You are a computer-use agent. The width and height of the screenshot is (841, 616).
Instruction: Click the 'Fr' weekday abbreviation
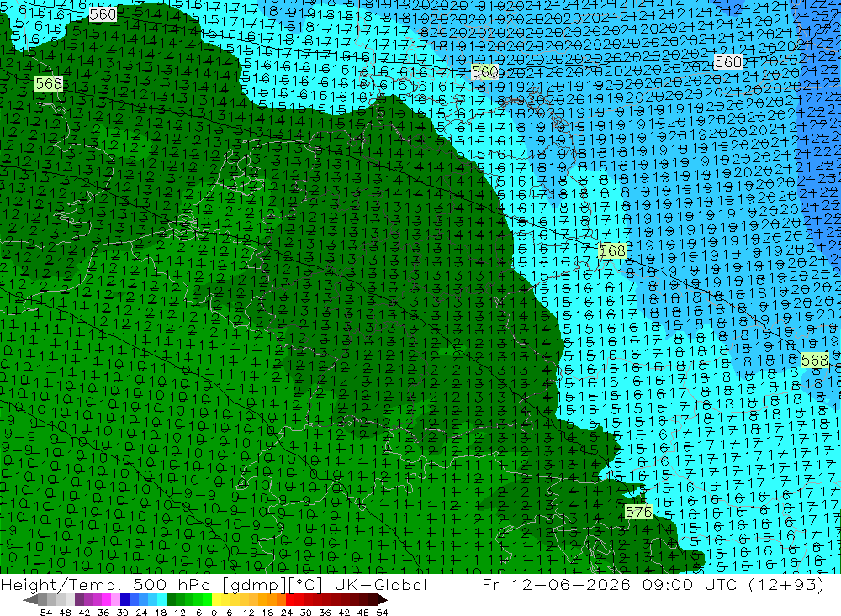click(490, 584)
